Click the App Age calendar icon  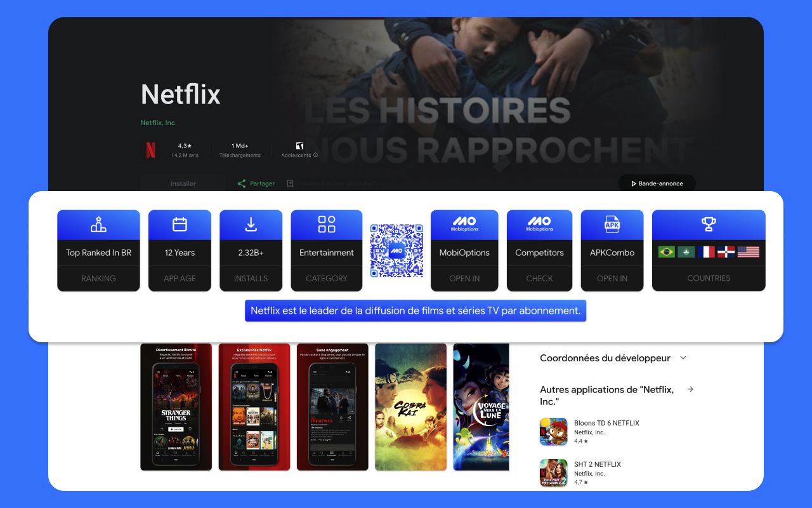point(180,224)
